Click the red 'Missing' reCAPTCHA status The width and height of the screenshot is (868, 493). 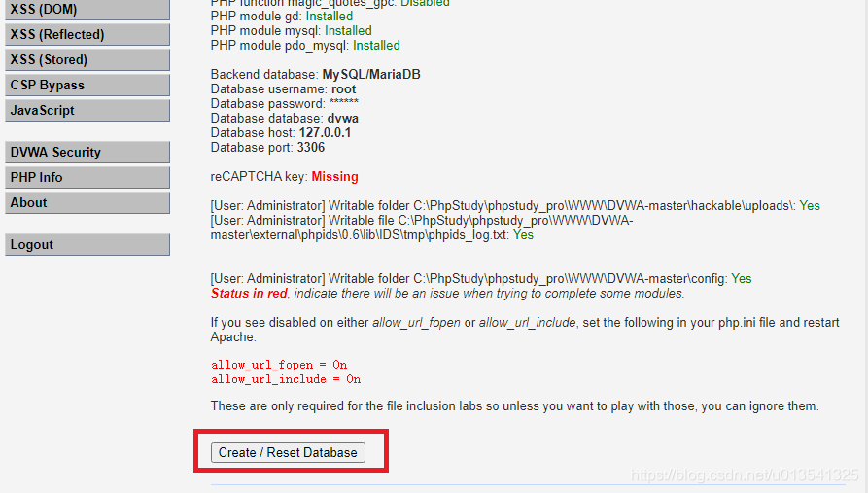click(334, 177)
